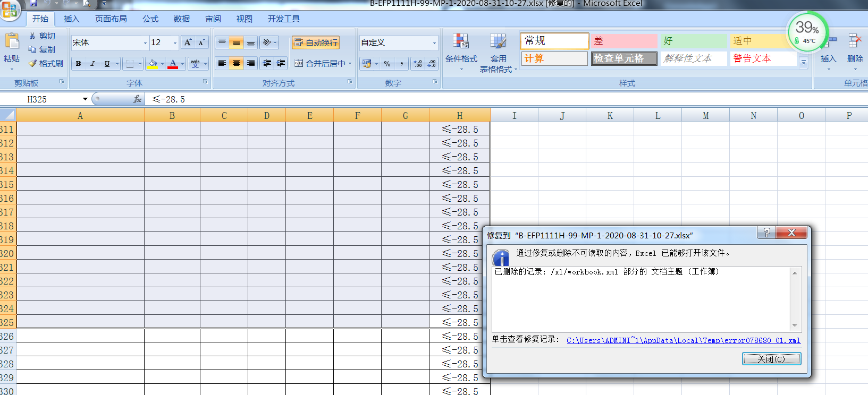
Task: Align text right icon
Action: (251, 63)
